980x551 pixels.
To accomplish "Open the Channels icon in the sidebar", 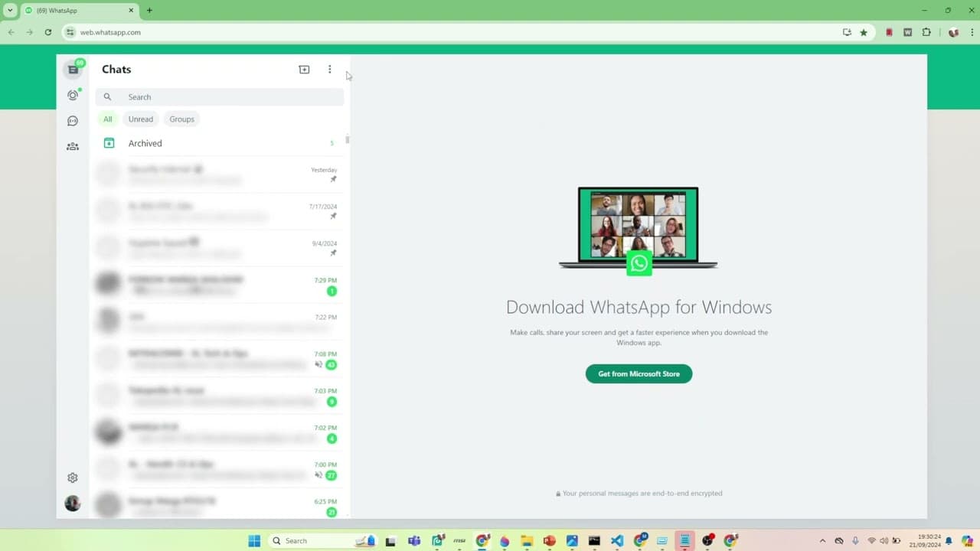I will (x=73, y=121).
